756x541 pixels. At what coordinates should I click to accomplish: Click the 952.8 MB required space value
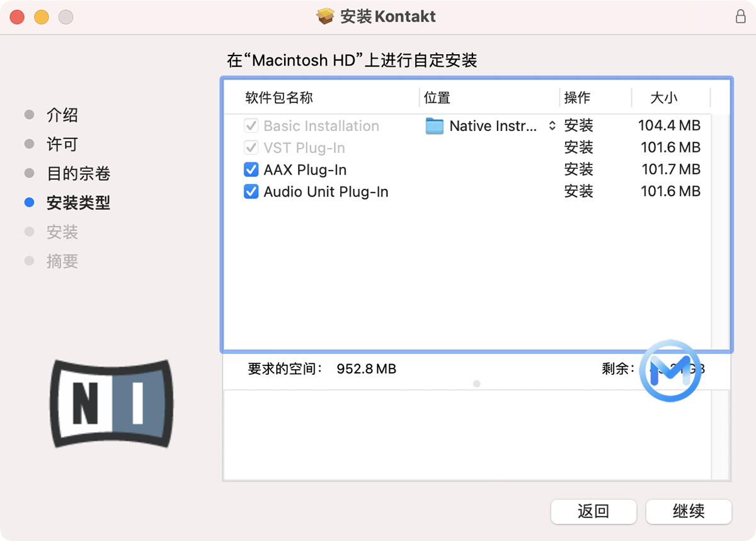click(x=367, y=369)
